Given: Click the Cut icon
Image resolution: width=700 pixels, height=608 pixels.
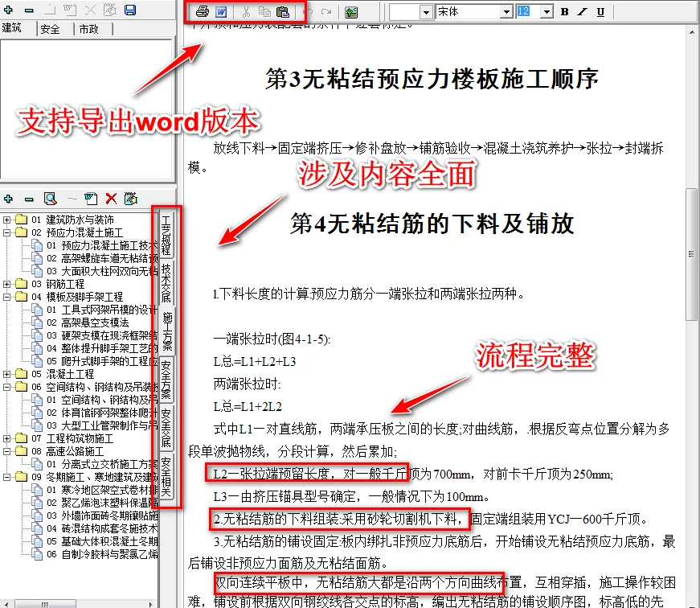Looking at the screenshot, I should pos(246,10).
